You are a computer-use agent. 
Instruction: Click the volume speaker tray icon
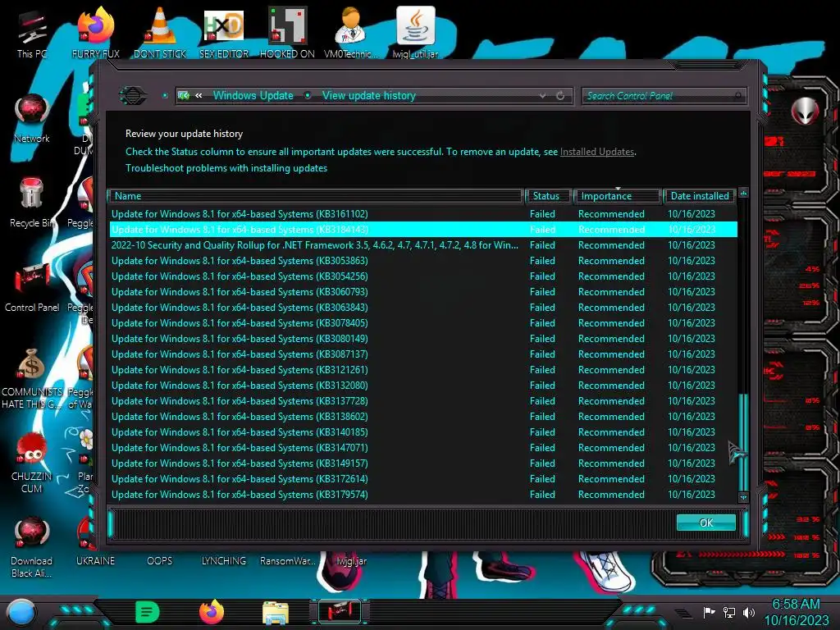click(x=749, y=612)
